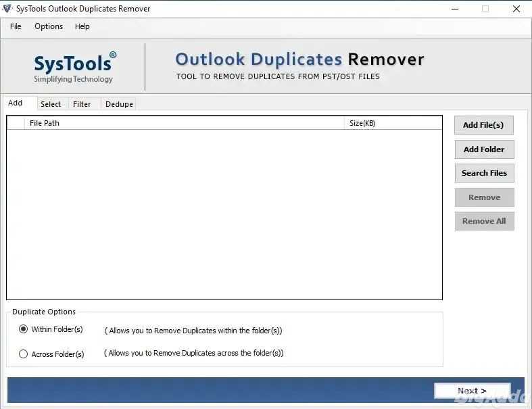Click the Next > button
This screenshot has width=532, height=409.
point(472,391)
